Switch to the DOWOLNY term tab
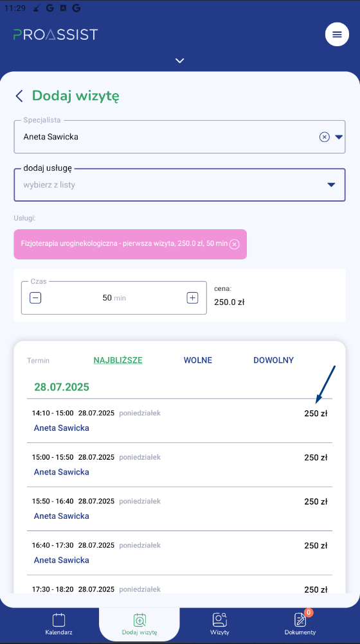Image resolution: width=360 pixels, height=644 pixels. coord(274,360)
